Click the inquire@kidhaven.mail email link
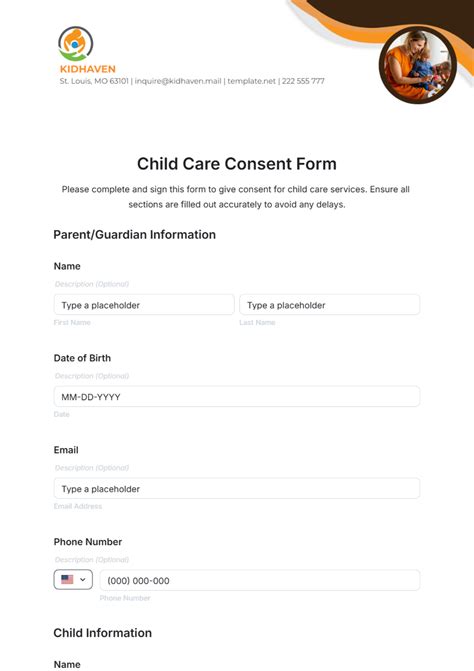 coord(178,81)
